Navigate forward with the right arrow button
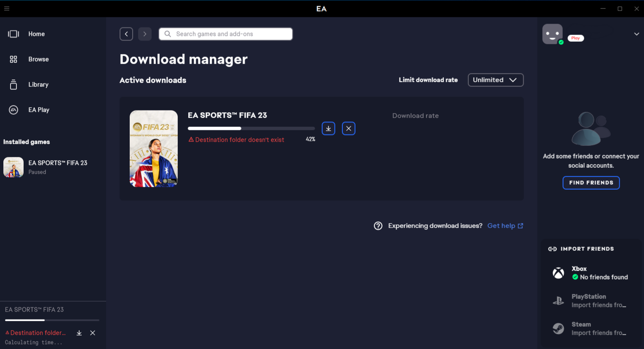Viewport: 644px width, 349px height. point(145,34)
